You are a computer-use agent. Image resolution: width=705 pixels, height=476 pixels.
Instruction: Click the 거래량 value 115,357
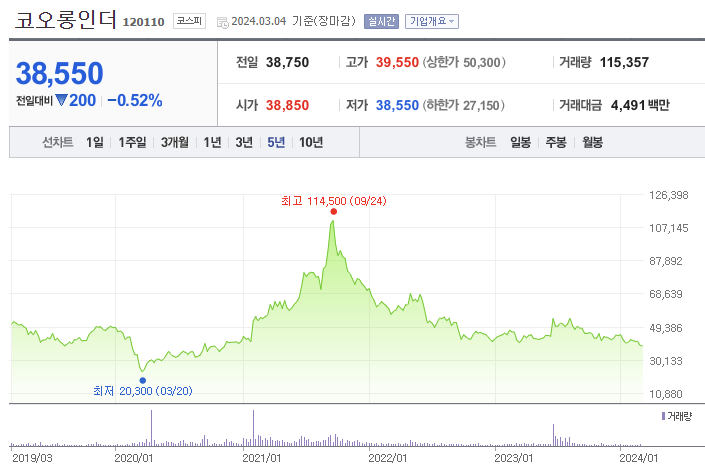pyautogui.click(x=624, y=62)
